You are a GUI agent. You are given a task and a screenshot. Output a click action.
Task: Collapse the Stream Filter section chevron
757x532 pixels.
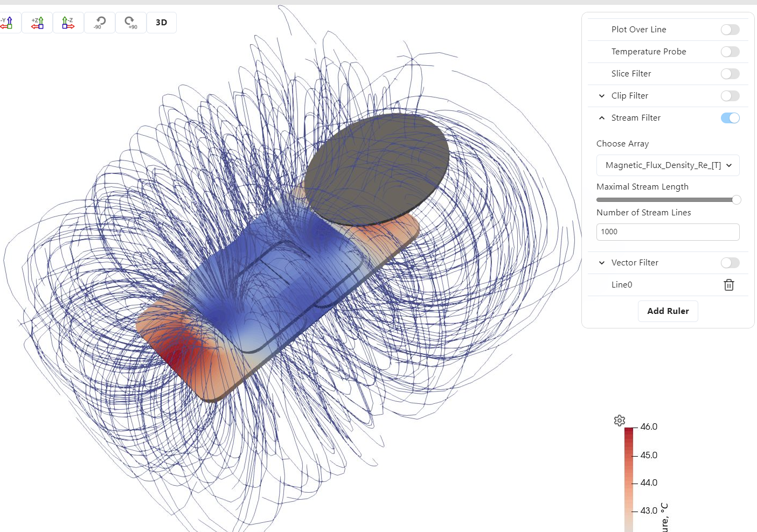point(602,118)
